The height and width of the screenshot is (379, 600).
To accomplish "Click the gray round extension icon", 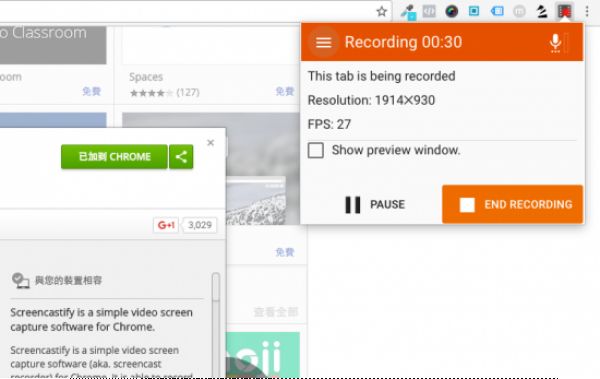I will tap(519, 12).
